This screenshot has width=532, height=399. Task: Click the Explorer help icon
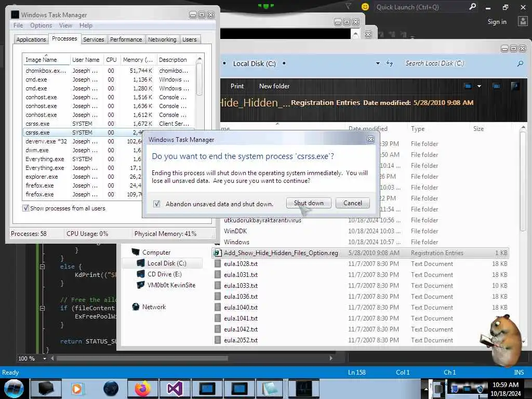(515, 86)
